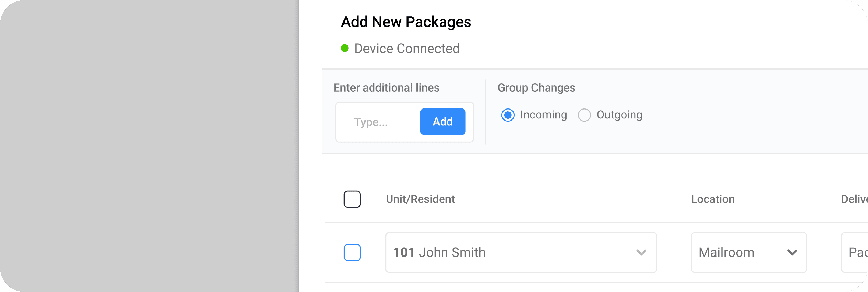Click the Group Changes label
Screen dimensions: 868x292
coord(536,88)
